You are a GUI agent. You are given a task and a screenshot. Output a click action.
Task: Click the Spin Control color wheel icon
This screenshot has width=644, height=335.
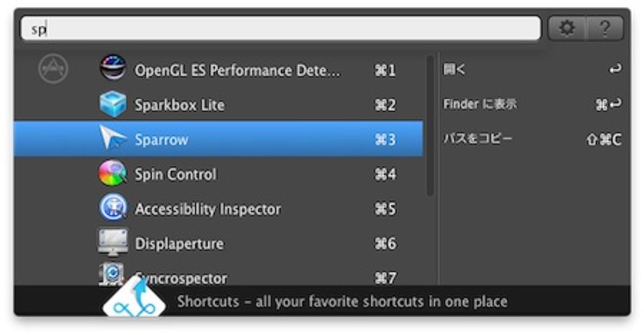pyautogui.click(x=113, y=173)
